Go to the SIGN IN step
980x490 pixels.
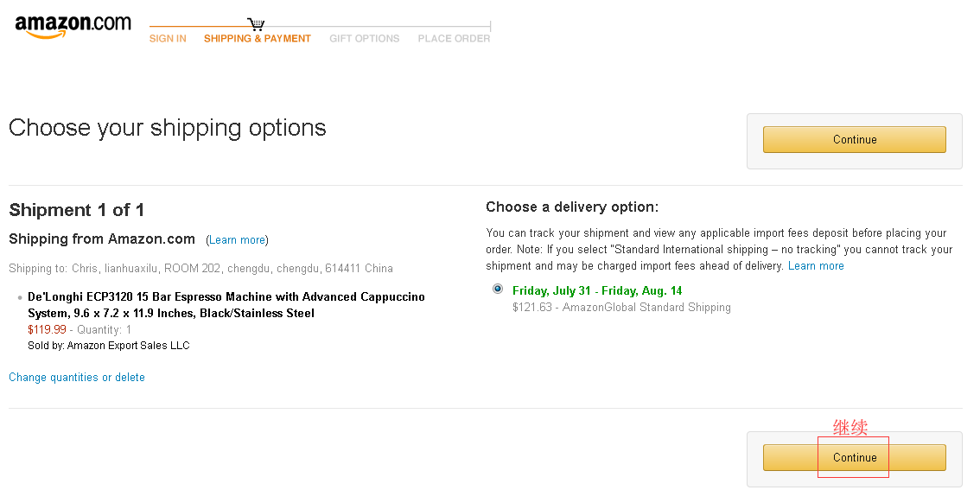point(168,39)
